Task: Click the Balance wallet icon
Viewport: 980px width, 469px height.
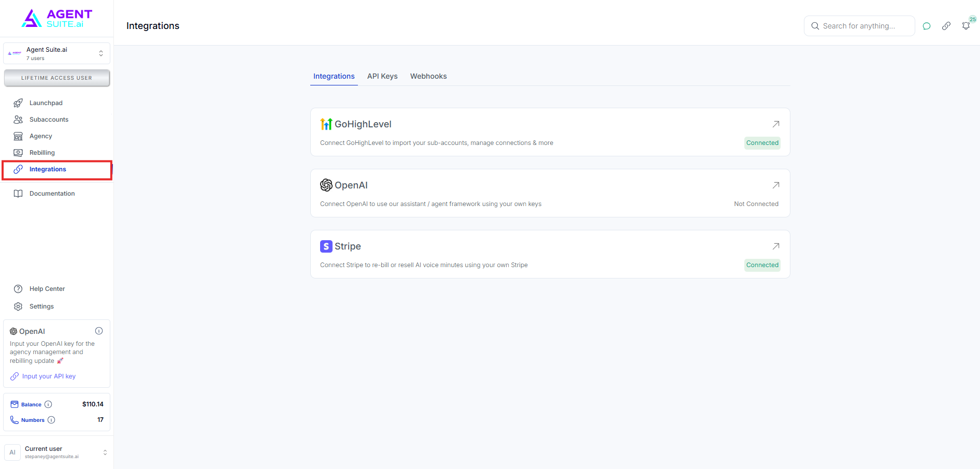Action: point(15,404)
